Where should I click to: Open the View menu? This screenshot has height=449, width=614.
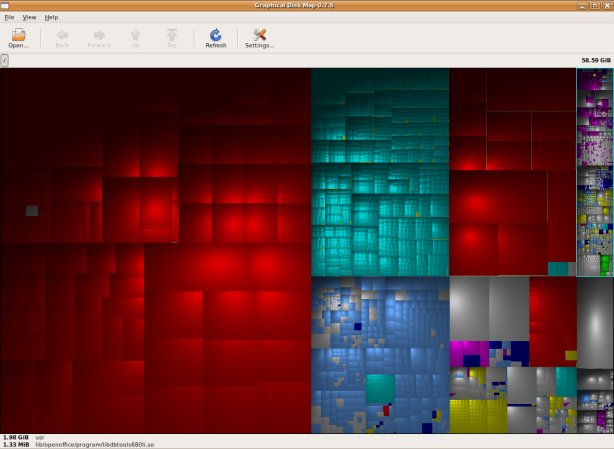(x=29, y=17)
